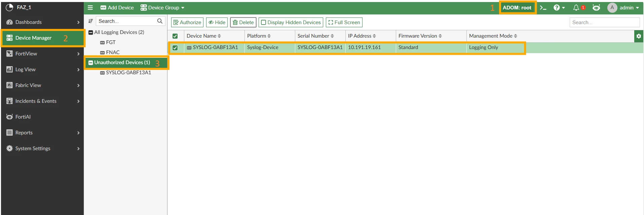The image size is (644, 215).
Task: Sort by Management Mode column arrows
Action: tap(516, 36)
